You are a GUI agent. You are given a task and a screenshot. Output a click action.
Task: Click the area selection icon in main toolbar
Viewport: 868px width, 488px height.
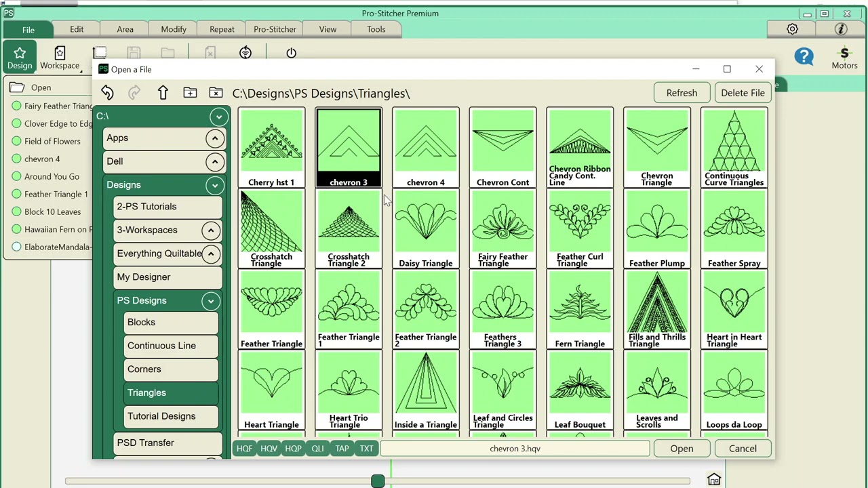tap(100, 53)
